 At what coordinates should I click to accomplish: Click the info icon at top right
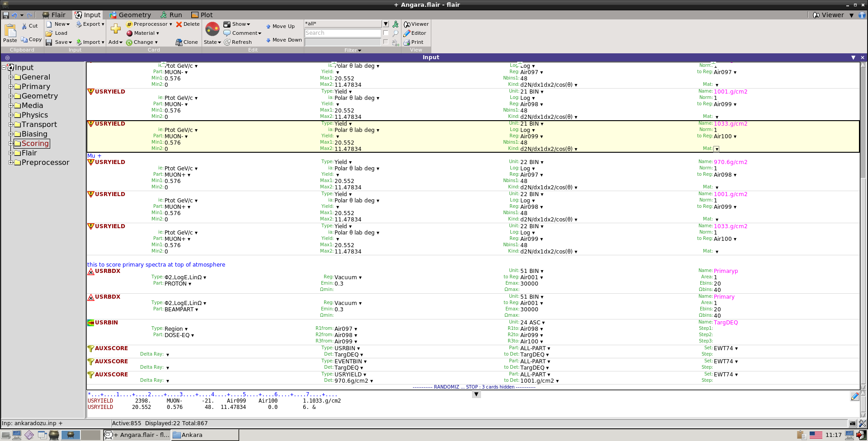(x=862, y=15)
